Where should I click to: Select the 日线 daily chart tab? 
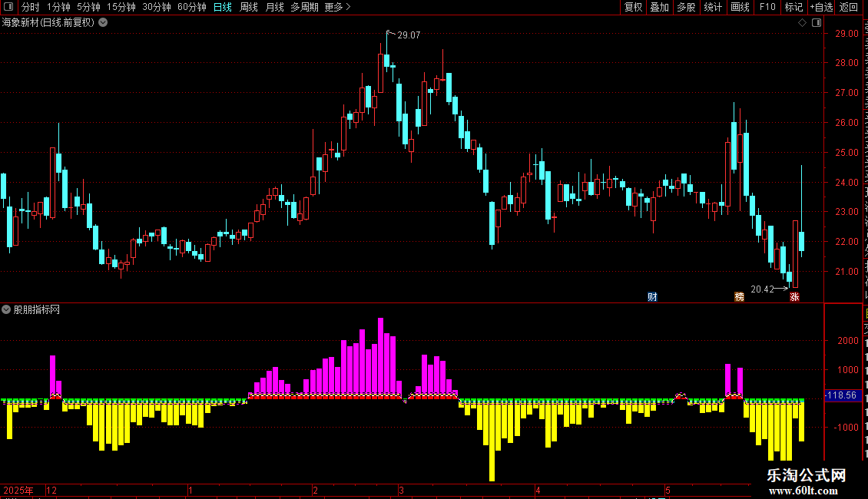[223, 7]
